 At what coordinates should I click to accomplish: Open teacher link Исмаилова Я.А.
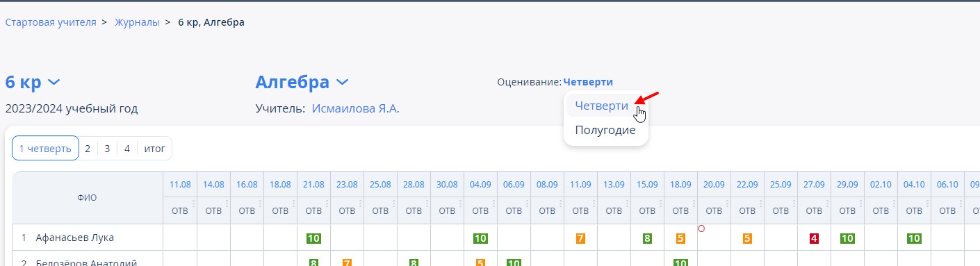355,108
